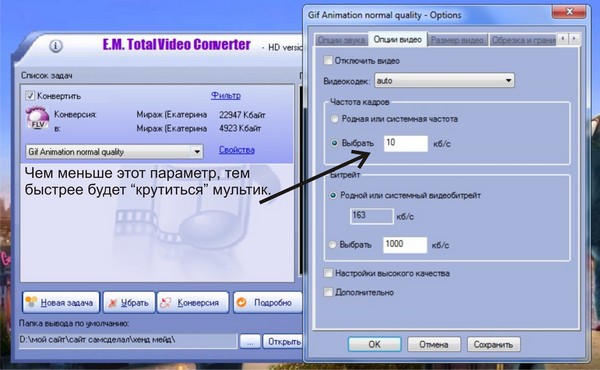Enable Настройки высокого качества checkbox
The width and height of the screenshot is (600, 370).
[x=328, y=273]
